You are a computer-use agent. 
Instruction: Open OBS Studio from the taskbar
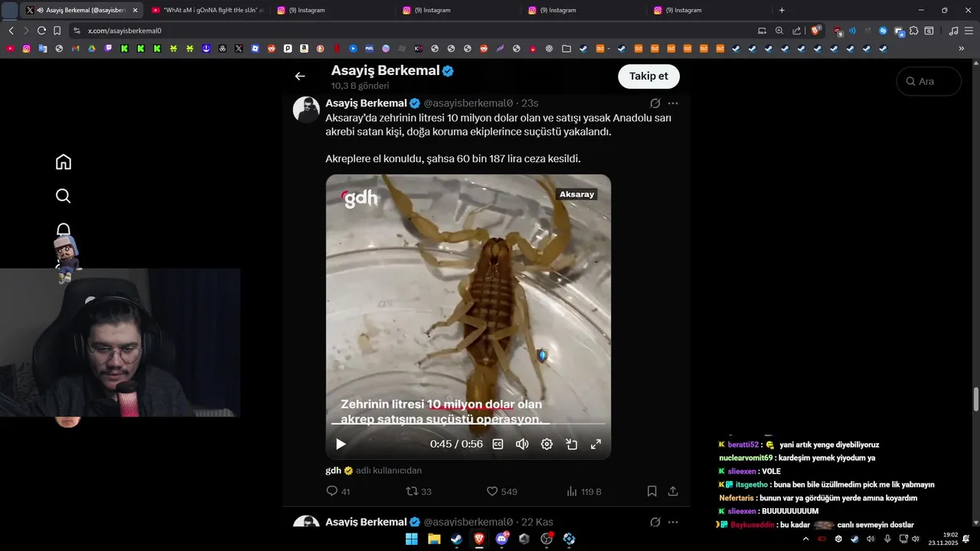tap(547, 539)
